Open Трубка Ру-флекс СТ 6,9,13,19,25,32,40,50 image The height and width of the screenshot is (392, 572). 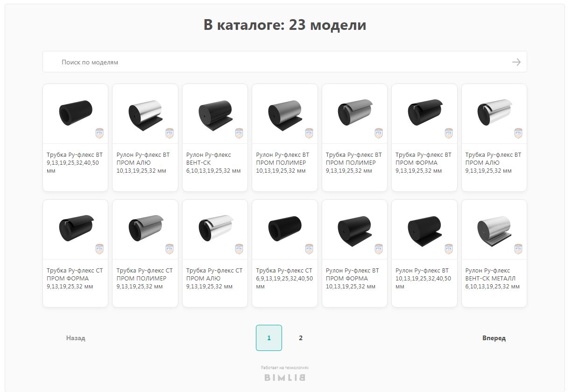click(x=285, y=229)
